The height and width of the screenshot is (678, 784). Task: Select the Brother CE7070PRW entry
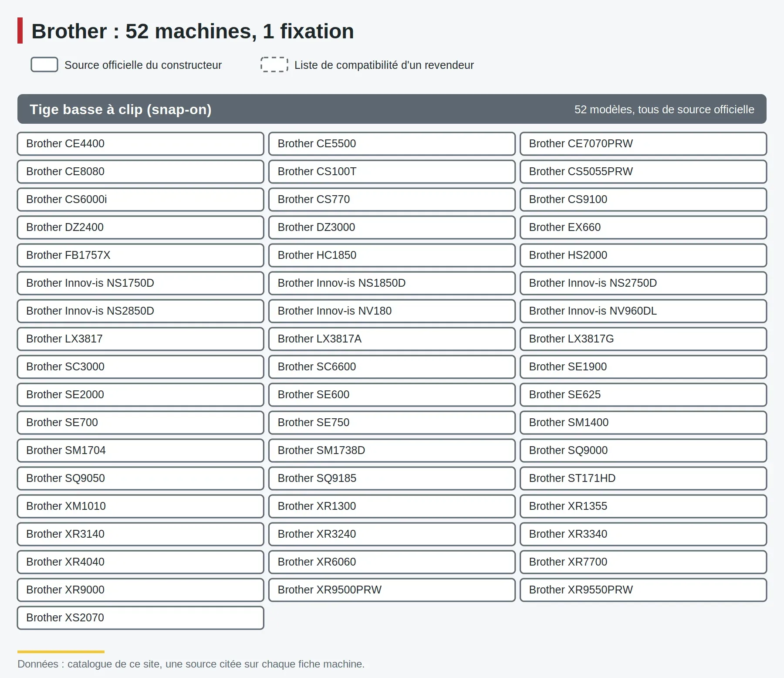643,144
